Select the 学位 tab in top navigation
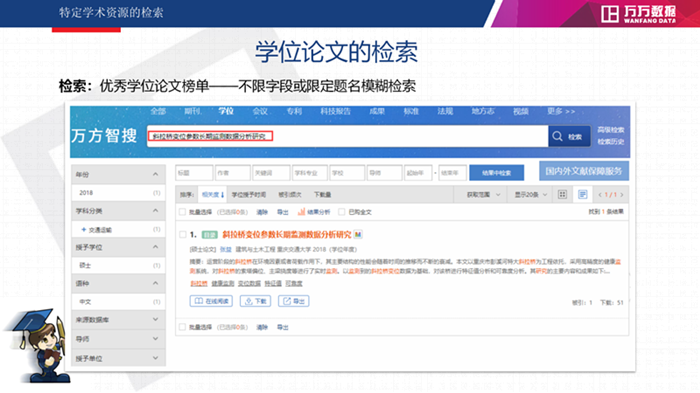Viewport: 700px width, 393px height. (x=226, y=111)
